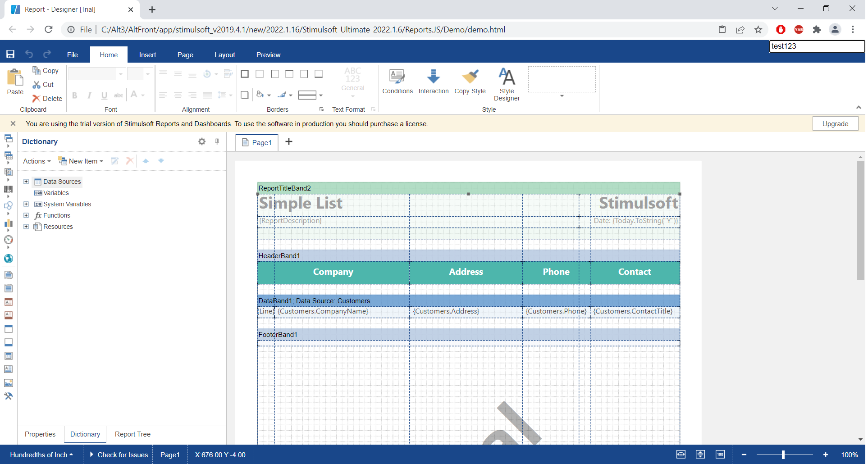The height and width of the screenshot is (464, 868).
Task: Toggle the border shadow button
Action: (245, 95)
